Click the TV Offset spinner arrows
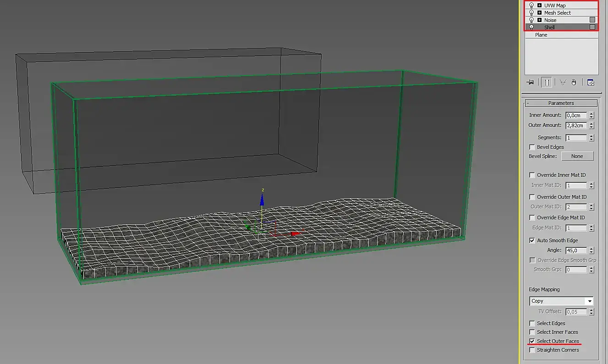The image size is (608, 364). (x=592, y=312)
